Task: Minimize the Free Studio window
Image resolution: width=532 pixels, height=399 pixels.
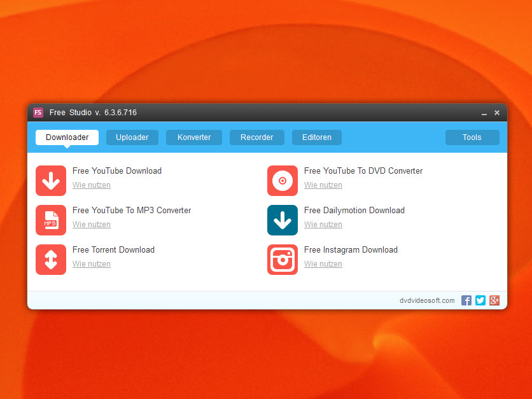Action: [x=484, y=113]
